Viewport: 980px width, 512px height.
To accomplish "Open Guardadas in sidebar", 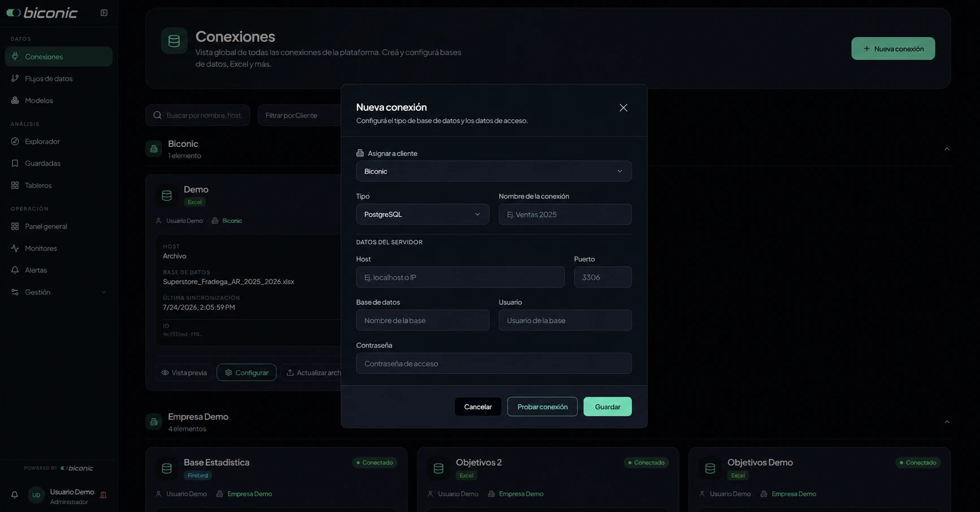I will pos(58,163).
